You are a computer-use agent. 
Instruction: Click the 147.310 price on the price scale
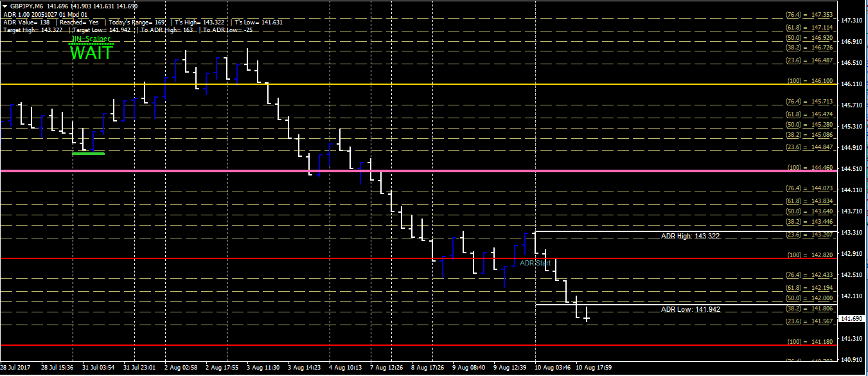coord(851,21)
